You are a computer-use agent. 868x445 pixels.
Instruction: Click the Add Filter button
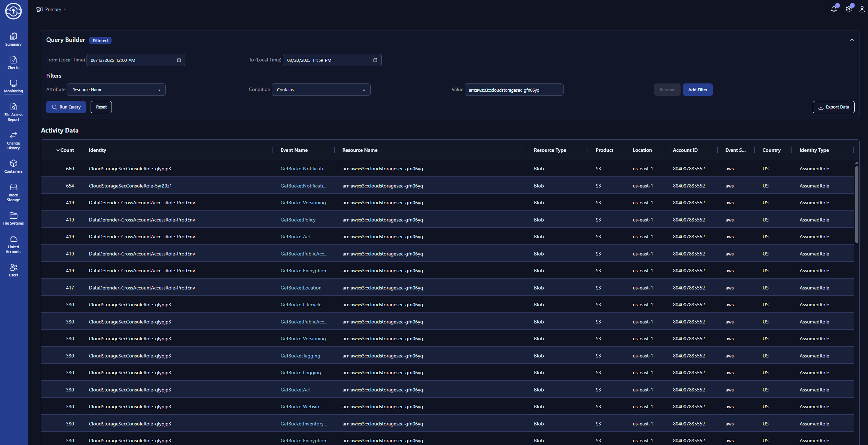pos(698,90)
